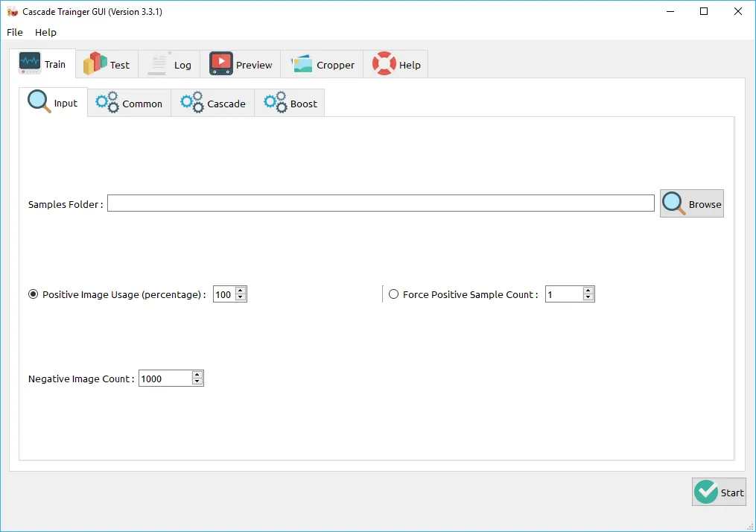
Task: Click the Train tab monitor icon
Action: coord(30,63)
